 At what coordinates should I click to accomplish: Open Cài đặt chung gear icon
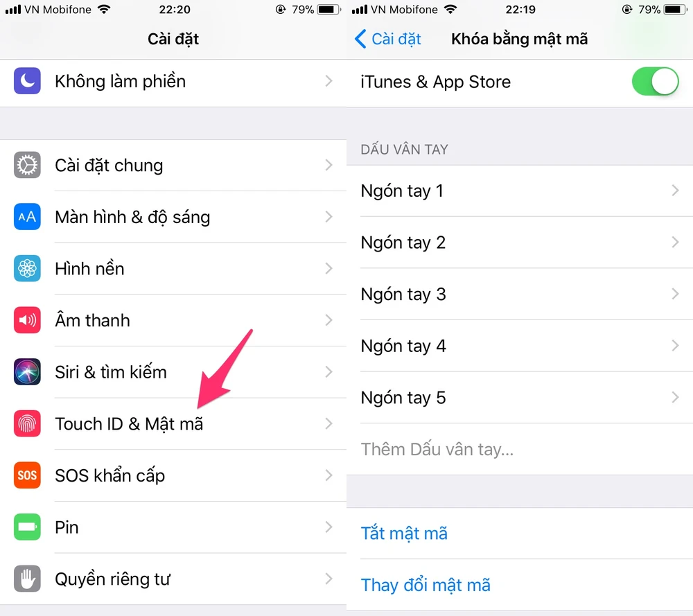click(x=27, y=165)
